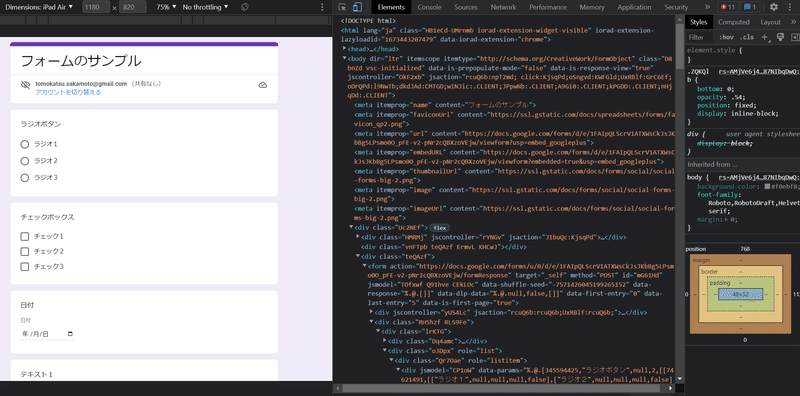Click the blue issues count badge
This screenshot has height=396, width=800.
coord(749,7)
